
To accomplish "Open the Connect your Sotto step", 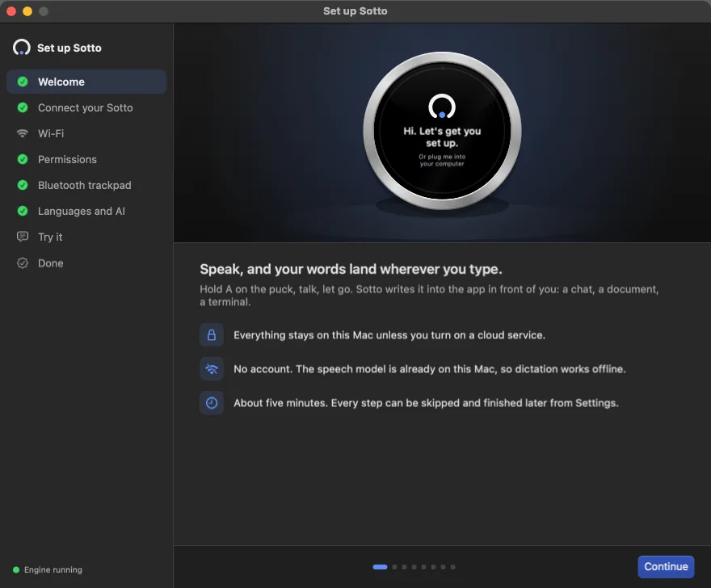I will (x=86, y=107).
